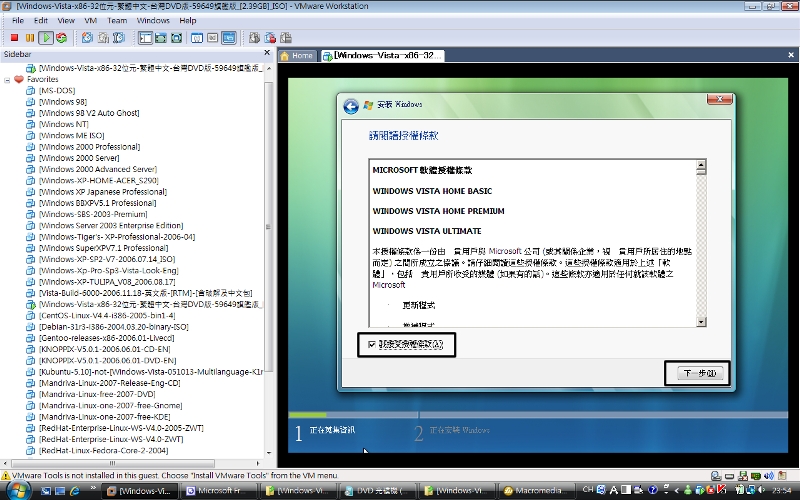Click sidebar list scroll down arrow
800x500 pixels.
(x=269, y=453)
